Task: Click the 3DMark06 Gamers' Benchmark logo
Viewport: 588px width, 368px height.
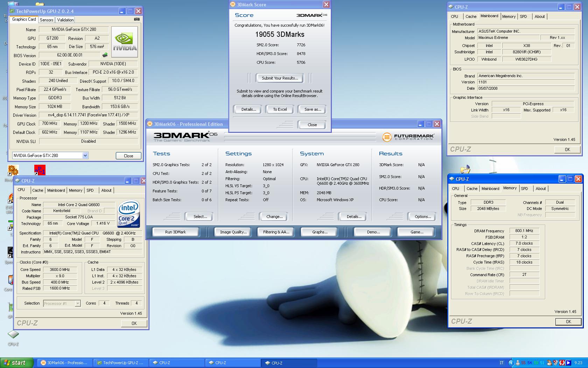Action: [x=185, y=136]
